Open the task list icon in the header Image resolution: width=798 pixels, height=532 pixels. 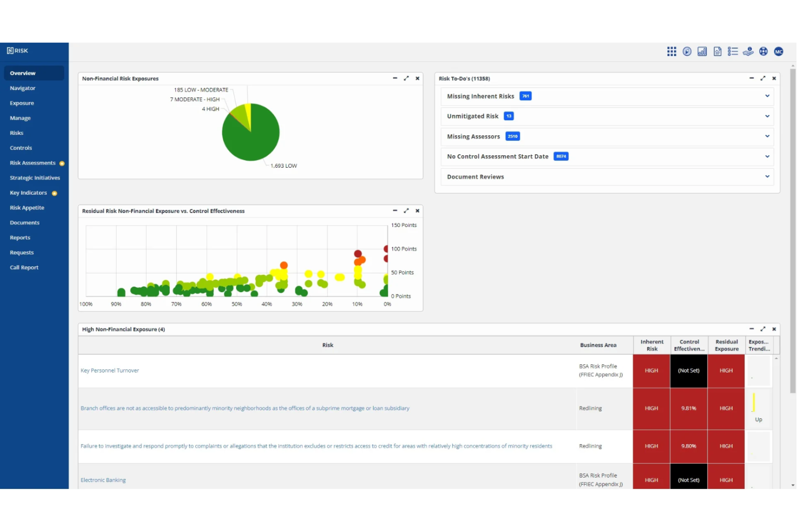733,51
